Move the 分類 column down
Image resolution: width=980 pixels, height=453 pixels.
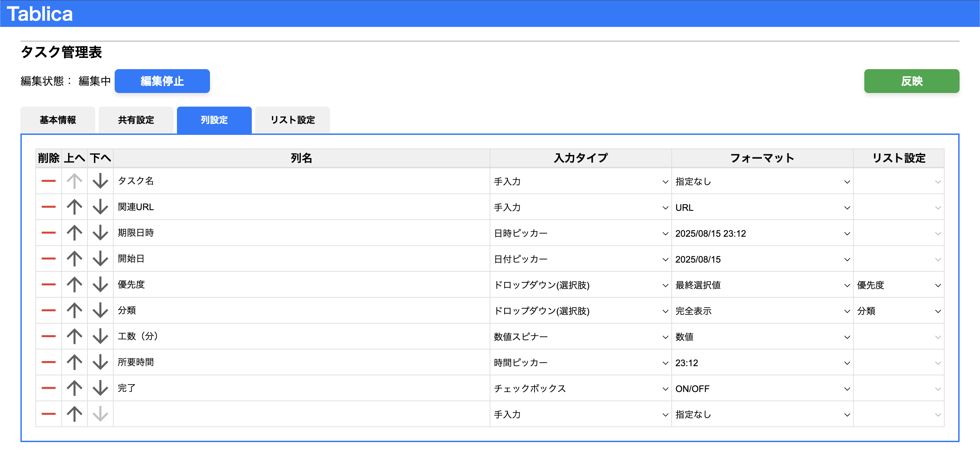pyautogui.click(x=100, y=311)
